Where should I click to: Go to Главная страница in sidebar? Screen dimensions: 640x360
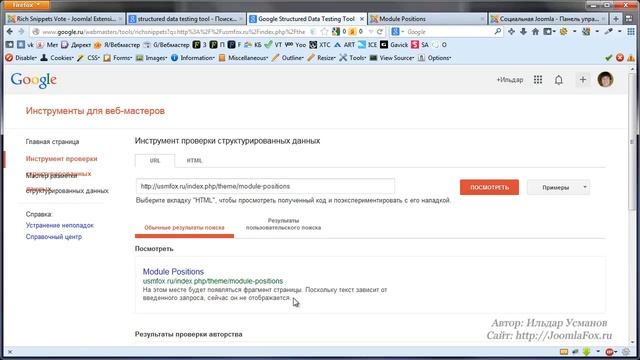(x=52, y=142)
